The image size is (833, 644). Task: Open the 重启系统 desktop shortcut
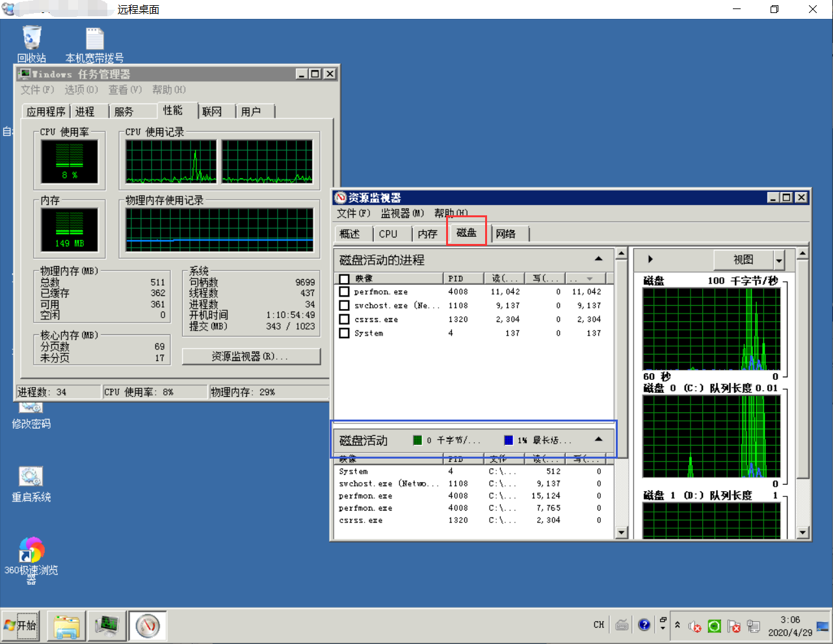(x=31, y=485)
